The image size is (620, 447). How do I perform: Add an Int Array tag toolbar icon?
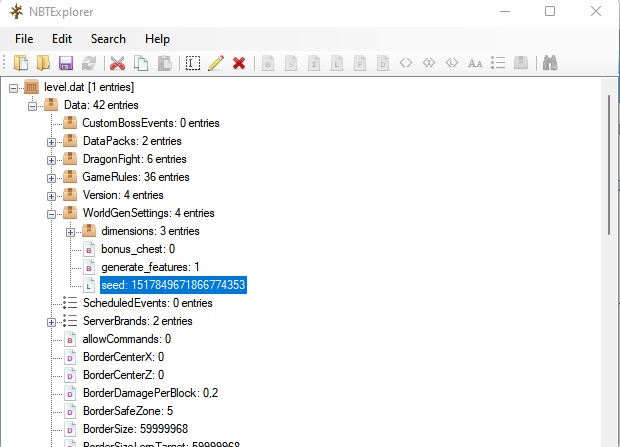pos(429,63)
